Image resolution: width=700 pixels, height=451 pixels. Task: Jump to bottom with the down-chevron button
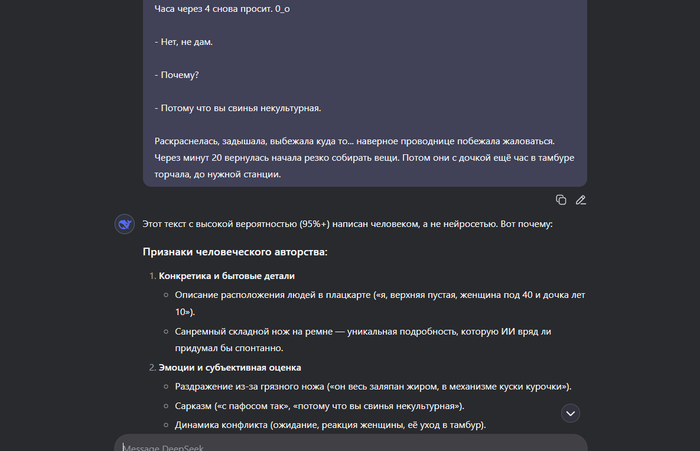pyautogui.click(x=570, y=413)
